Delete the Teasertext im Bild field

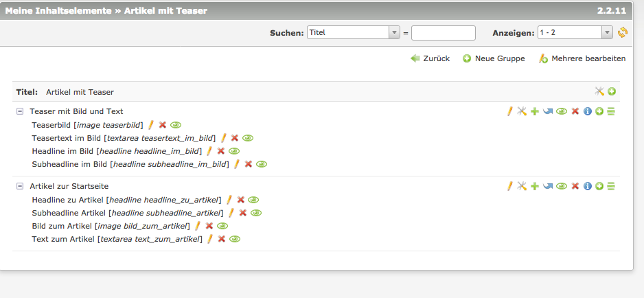(x=234, y=138)
